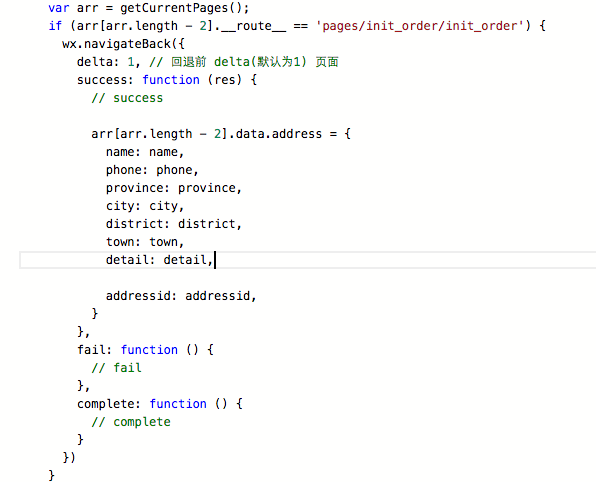Place cursor after detail: detail, line
The width and height of the screenshot is (596, 482).
tap(215, 260)
